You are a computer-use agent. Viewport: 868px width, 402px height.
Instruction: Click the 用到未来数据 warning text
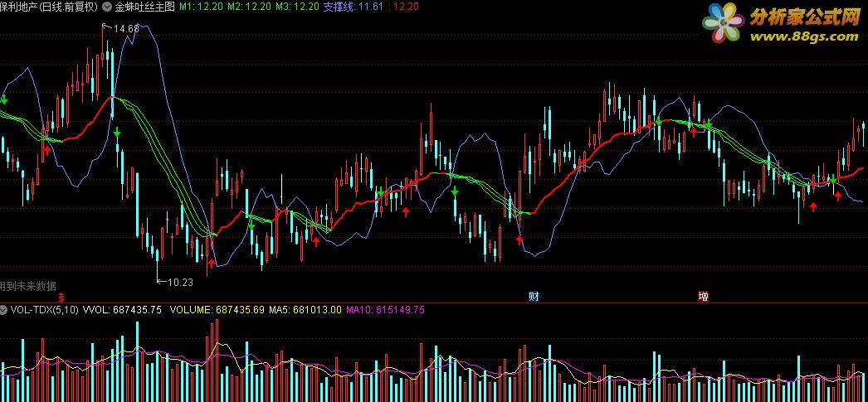(x=28, y=286)
